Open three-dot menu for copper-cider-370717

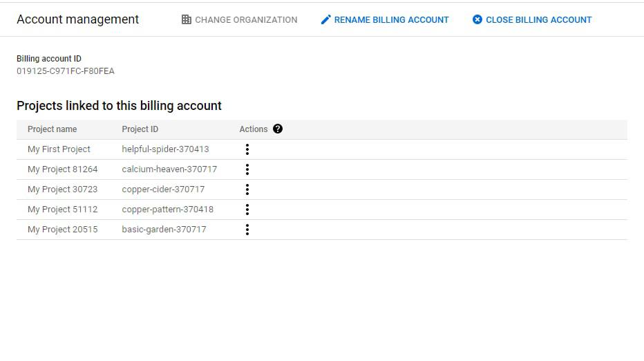click(247, 189)
